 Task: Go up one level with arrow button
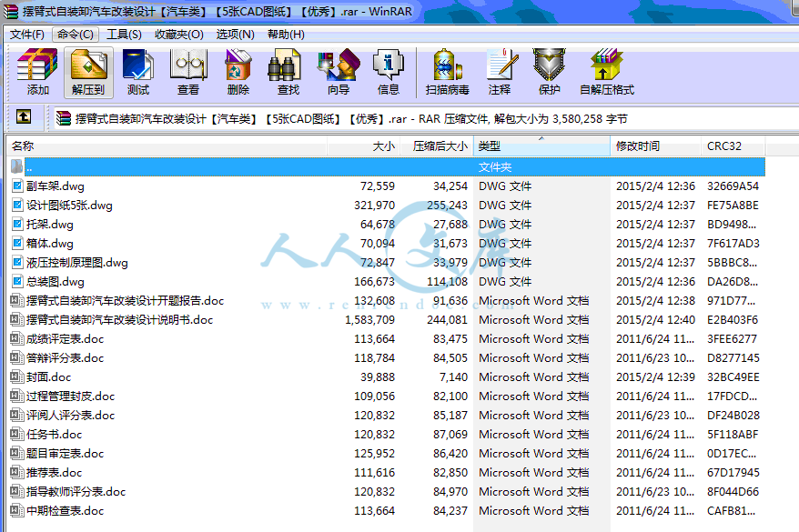click(x=24, y=116)
